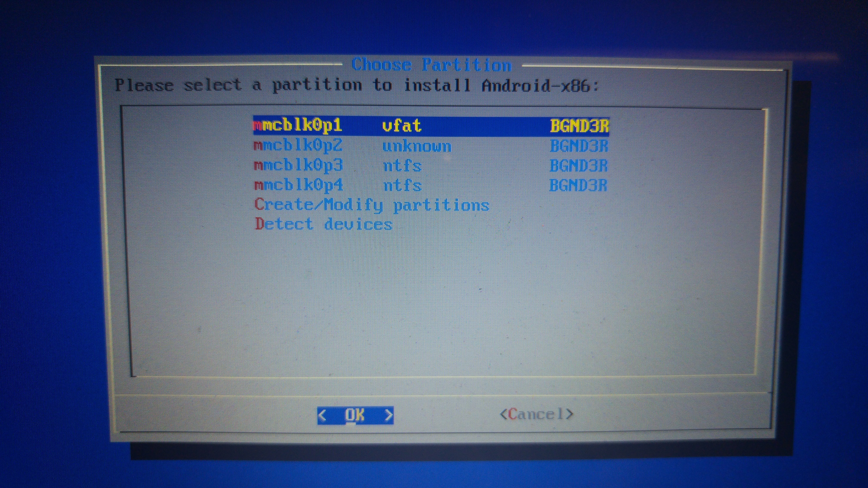Select the mmcblk0p4 ntfs partition
The height and width of the screenshot is (488, 868).
coord(431,185)
